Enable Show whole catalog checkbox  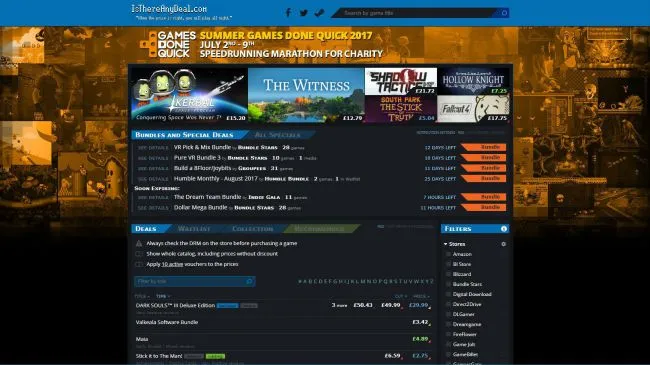coord(139,254)
